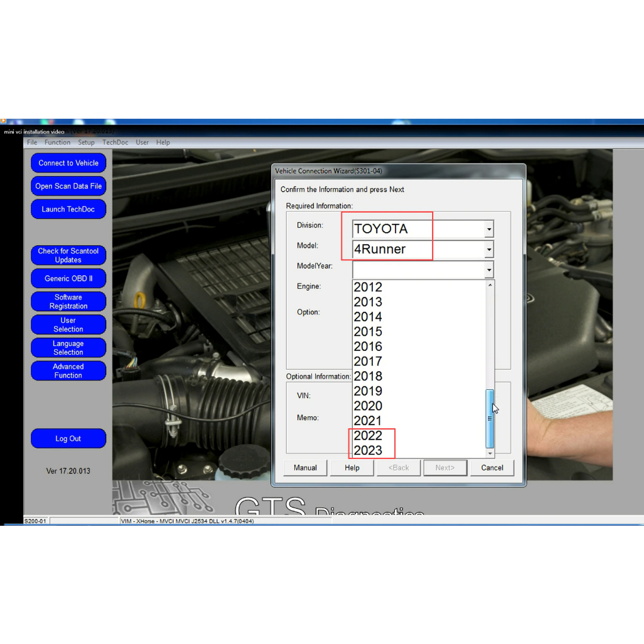Click the Connect to Vehicle button
The image size is (644, 644).
(68, 163)
